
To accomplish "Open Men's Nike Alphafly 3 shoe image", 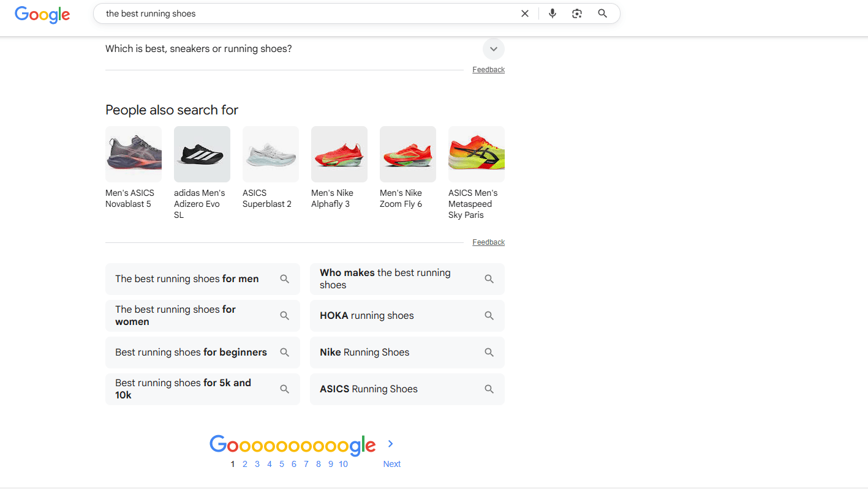I will point(339,154).
